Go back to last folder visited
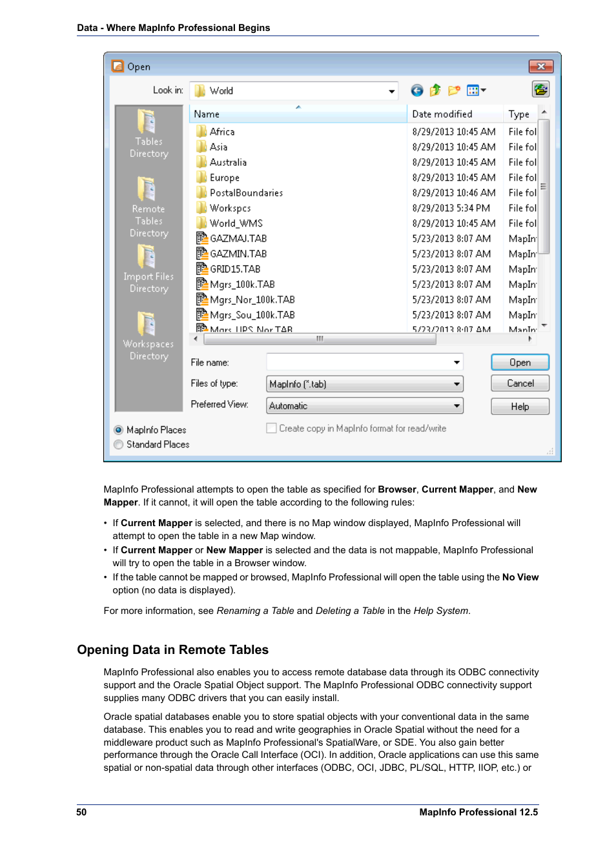The height and width of the screenshot is (847, 616). [x=417, y=90]
